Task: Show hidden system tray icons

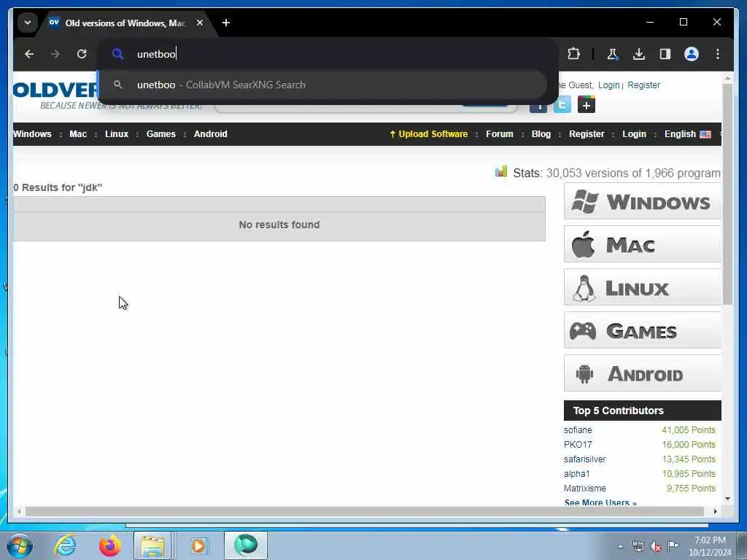Action: coord(620,547)
